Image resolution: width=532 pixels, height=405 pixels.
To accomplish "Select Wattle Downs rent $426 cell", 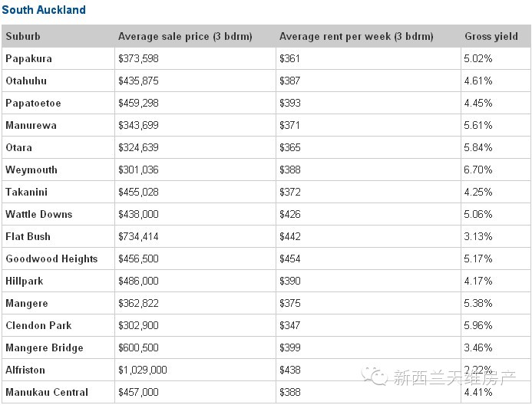I will (x=368, y=214).
